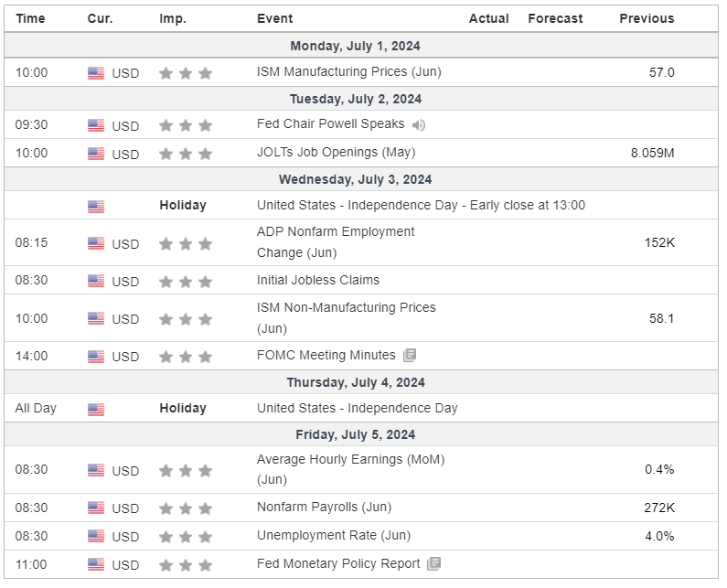
Task: Click the US flag in the Early close holiday row
Action: pos(96,207)
